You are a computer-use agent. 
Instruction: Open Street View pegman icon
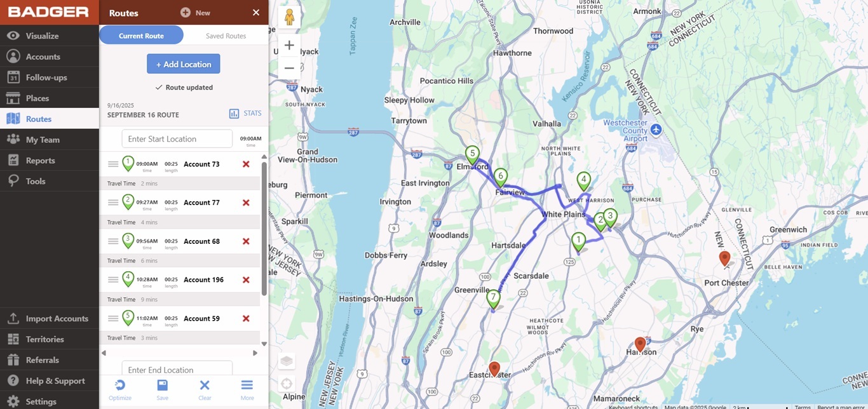click(x=289, y=17)
